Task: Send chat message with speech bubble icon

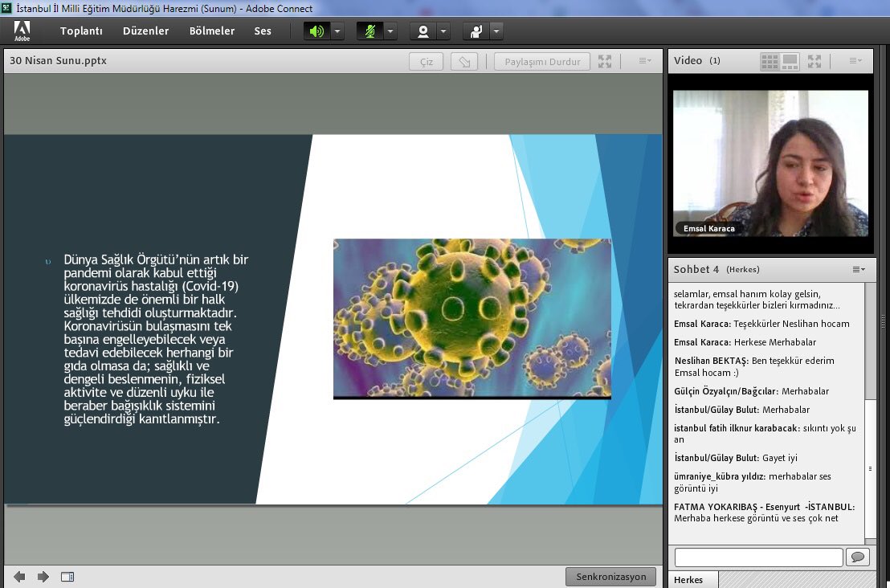Action: pos(858,557)
